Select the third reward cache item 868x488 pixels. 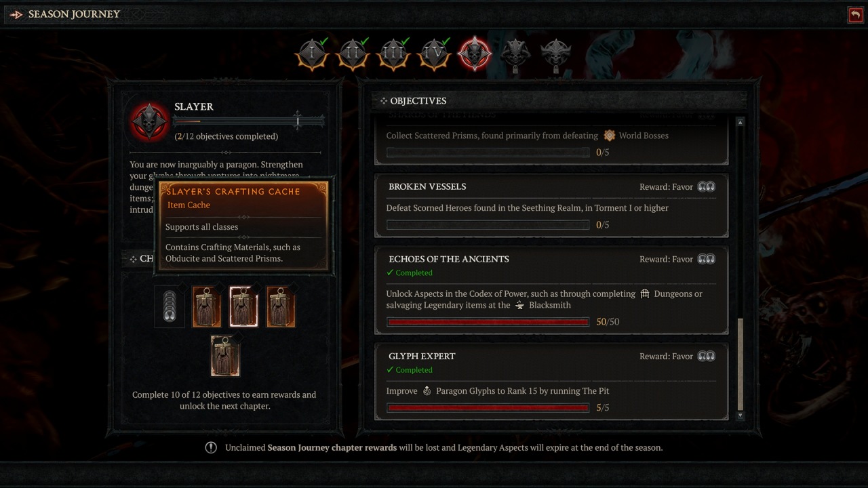coord(281,306)
